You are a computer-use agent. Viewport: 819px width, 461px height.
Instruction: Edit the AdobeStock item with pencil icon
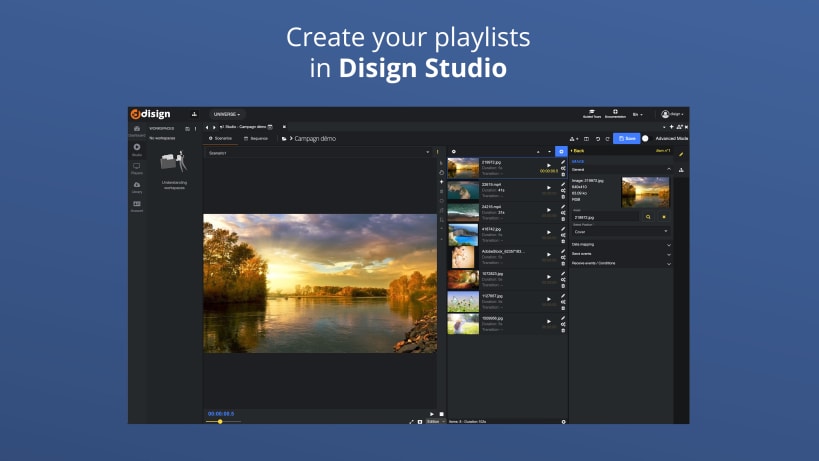[x=563, y=251]
